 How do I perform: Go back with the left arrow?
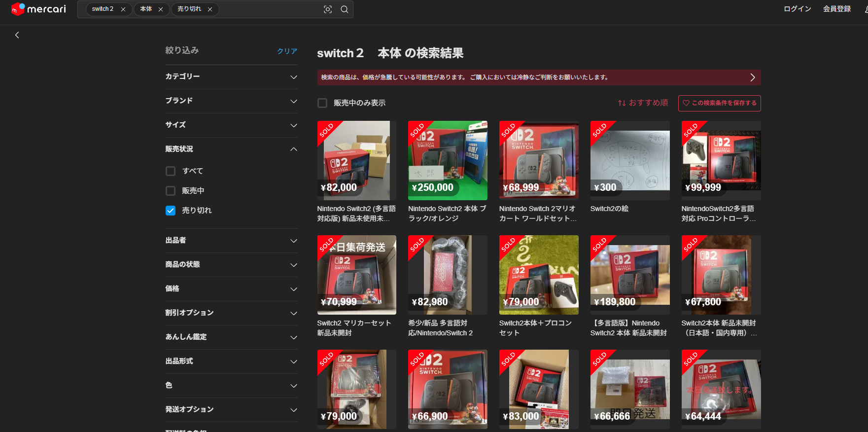(17, 35)
